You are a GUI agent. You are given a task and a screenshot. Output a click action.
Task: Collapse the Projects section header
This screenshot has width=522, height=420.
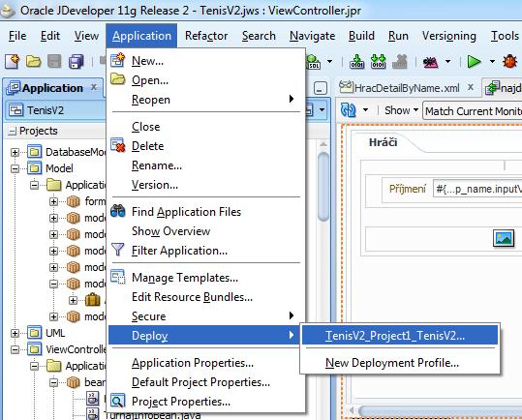click(x=12, y=131)
